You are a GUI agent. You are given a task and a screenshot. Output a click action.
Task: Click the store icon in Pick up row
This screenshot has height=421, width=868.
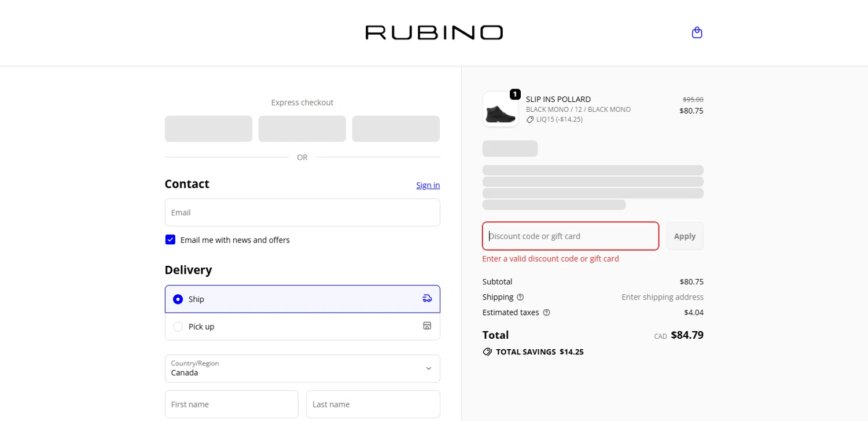tap(427, 326)
